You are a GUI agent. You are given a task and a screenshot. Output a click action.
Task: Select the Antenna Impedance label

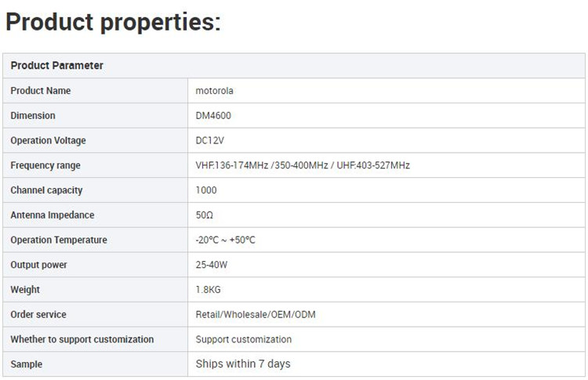click(x=53, y=215)
